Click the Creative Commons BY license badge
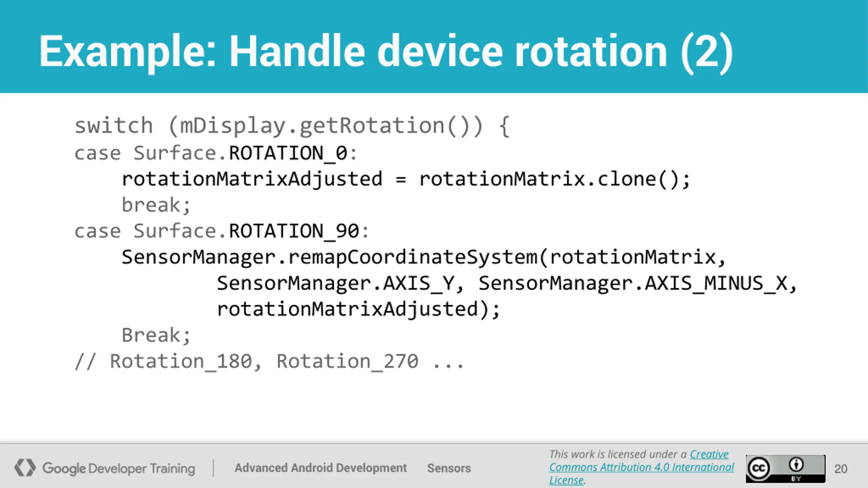This screenshot has width=868, height=488. click(x=786, y=469)
